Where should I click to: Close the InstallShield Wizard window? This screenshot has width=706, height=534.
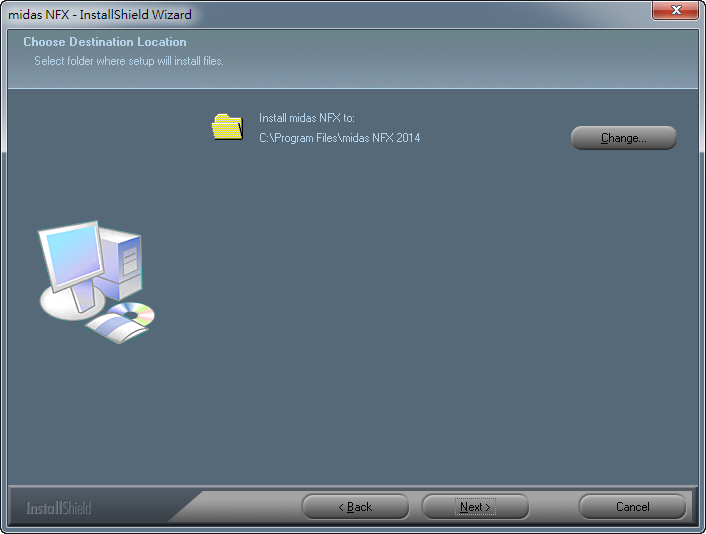pyautogui.click(x=674, y=11)
